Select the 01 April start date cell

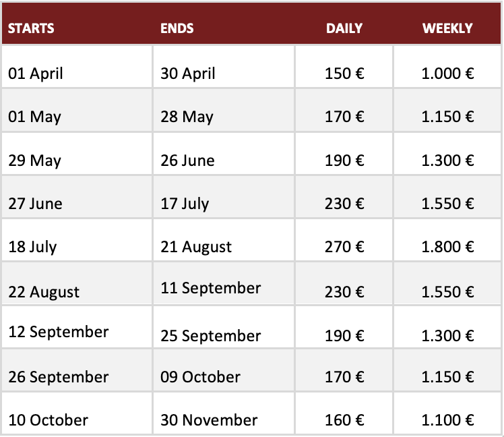pos(36,73)
